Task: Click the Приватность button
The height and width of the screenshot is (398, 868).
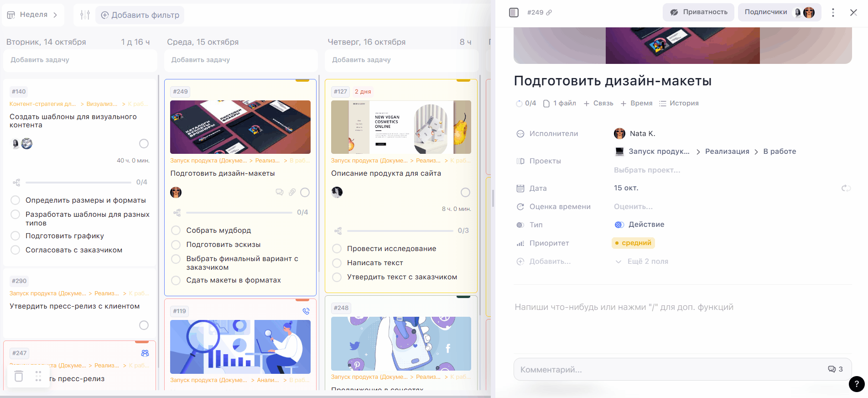Action: click(x=698, y=12)
